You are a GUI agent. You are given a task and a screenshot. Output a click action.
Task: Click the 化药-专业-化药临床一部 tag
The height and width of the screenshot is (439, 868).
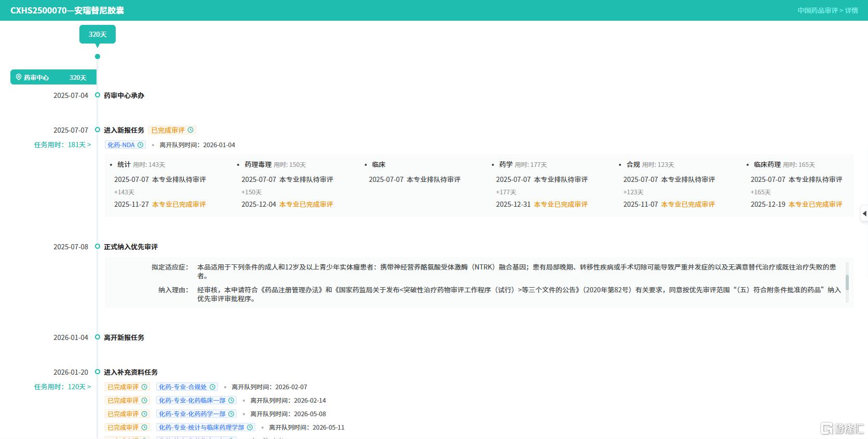196,401
